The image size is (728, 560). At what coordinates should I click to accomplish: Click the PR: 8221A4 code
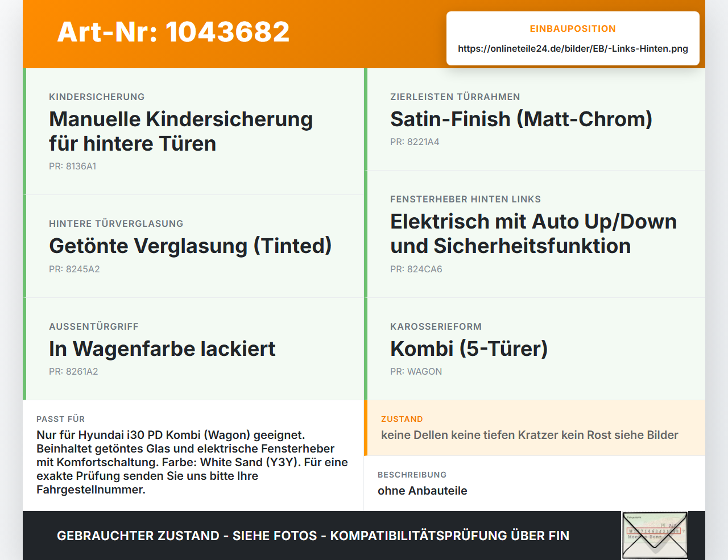coord(415,142)
